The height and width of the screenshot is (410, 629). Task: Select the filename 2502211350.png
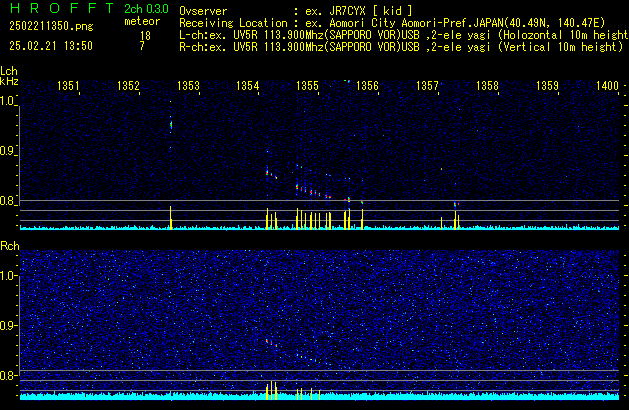coord(51,26)
